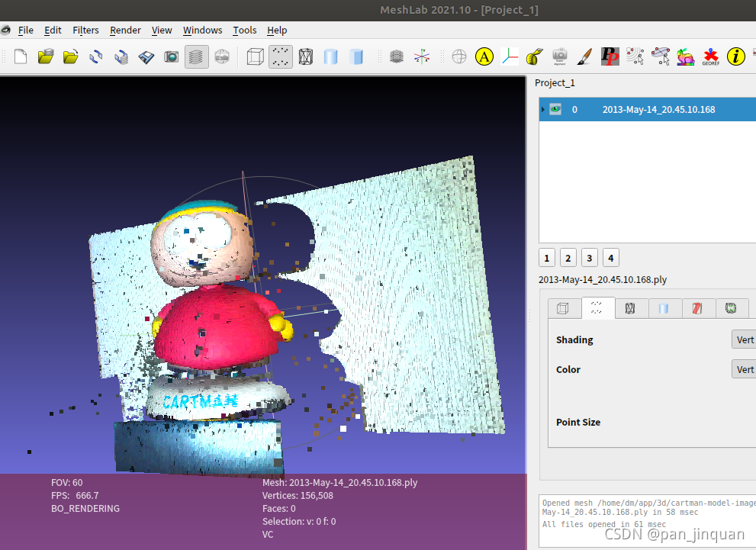756x550 pixels.
Task: Click the Reload mesh icon
Action: (96, 57)
